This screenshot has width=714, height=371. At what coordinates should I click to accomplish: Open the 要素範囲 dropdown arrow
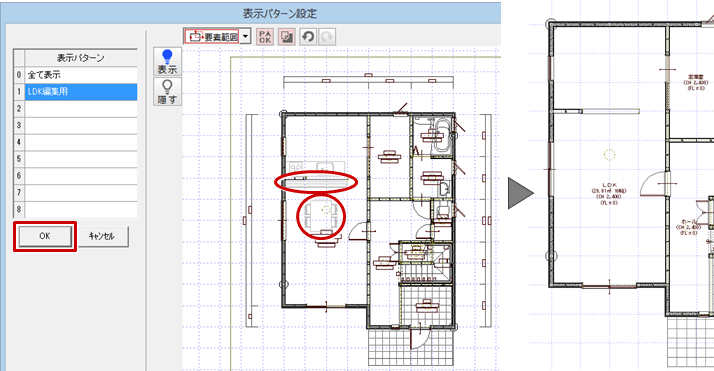click(245, 36)
